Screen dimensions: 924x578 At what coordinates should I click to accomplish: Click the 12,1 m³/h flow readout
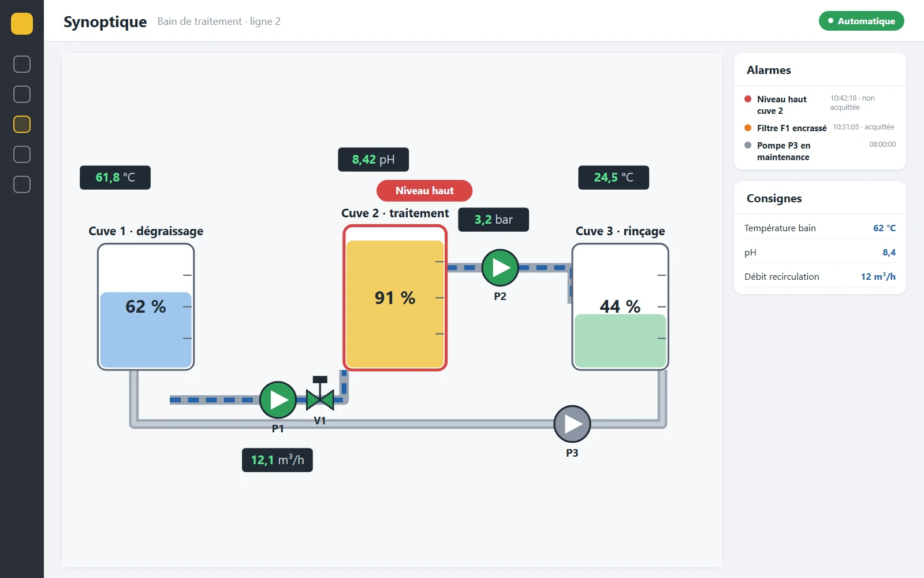click(277, 460)
